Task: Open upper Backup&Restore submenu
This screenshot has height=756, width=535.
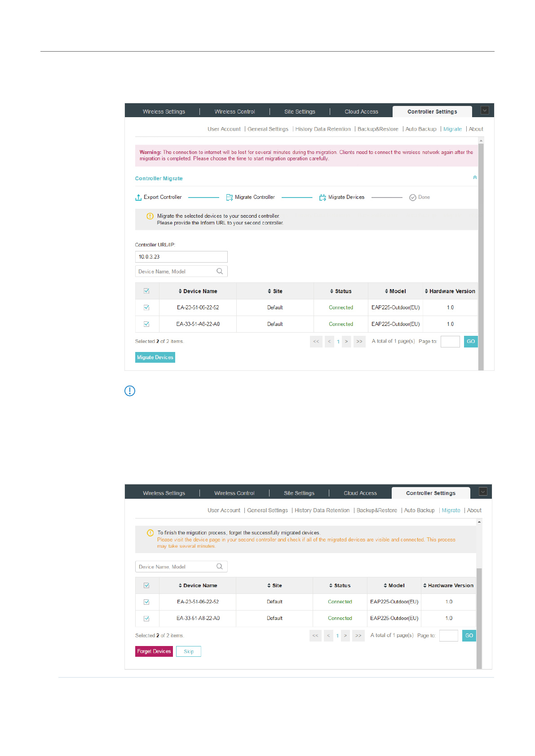Action: click(378, 129)
